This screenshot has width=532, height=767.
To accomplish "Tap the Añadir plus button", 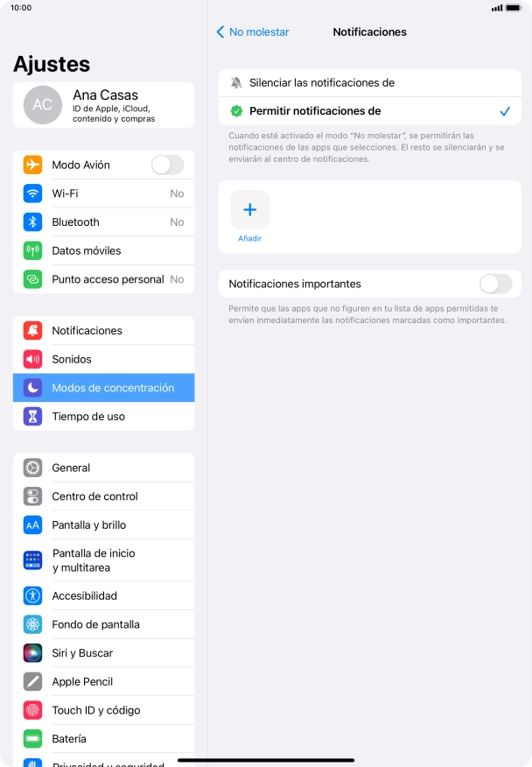I will (x=250, y=210).
